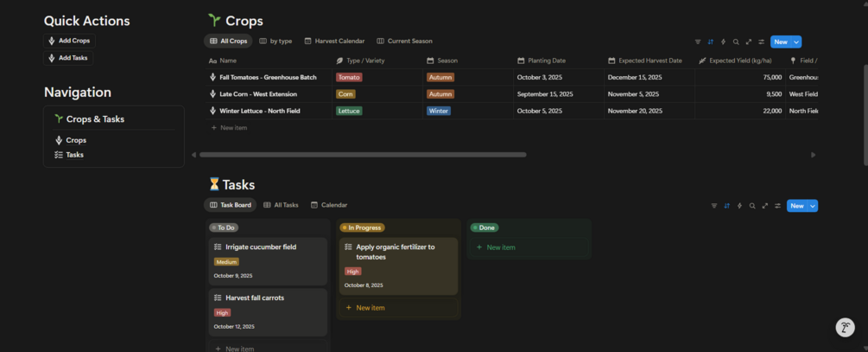Open the filter icon in Crops toolbar

(698, 42)
